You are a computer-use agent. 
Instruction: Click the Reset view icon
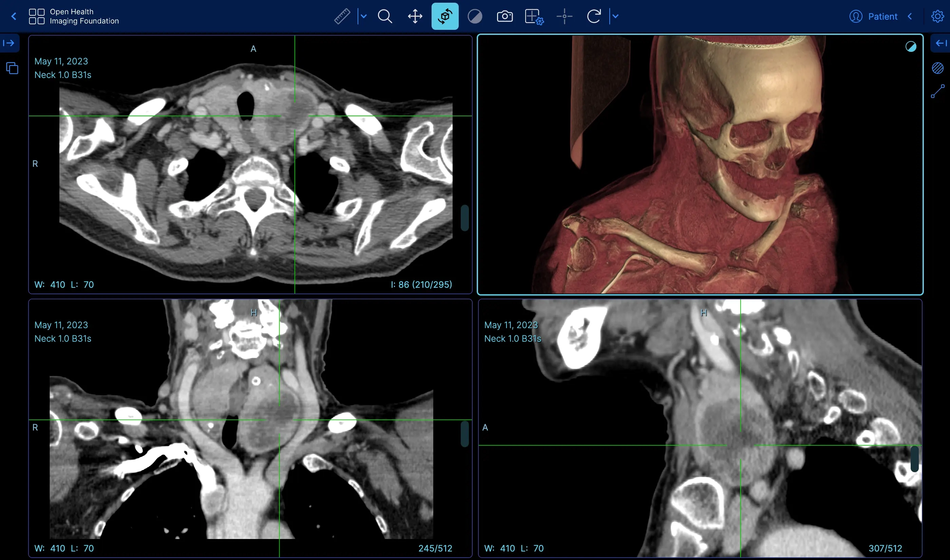593,16
